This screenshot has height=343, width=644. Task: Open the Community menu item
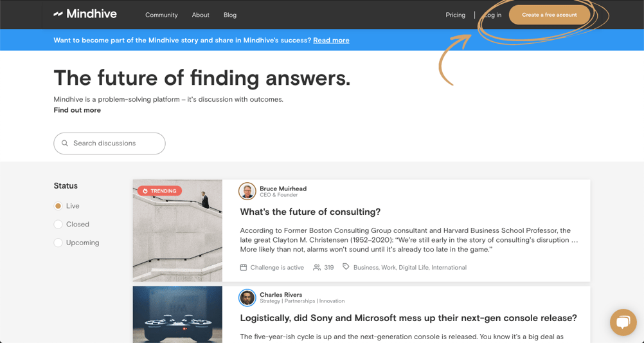click(161, 15)
